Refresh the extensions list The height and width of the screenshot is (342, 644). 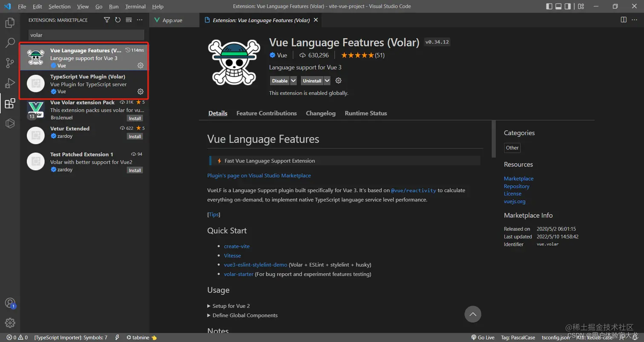[x=118, y=20]
